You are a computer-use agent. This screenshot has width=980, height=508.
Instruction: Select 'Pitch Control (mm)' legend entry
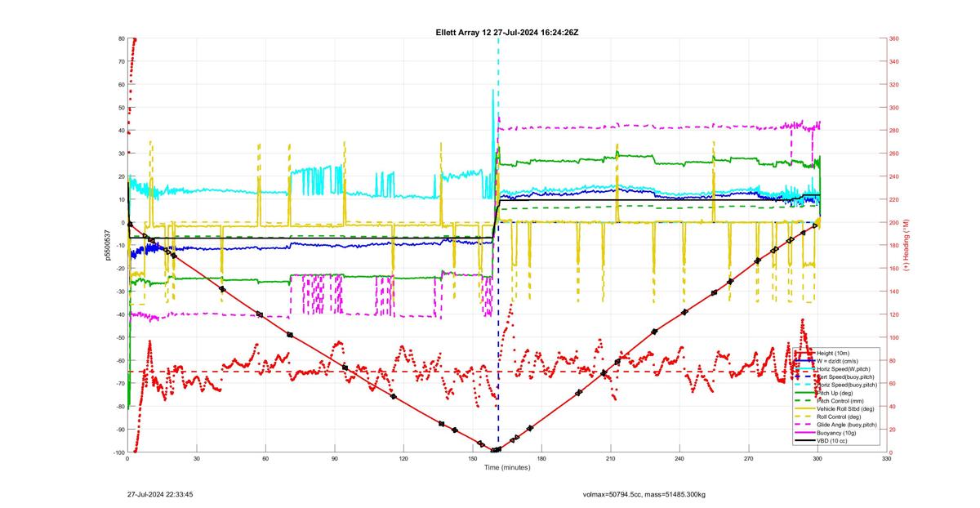click(x=840, y=401)
